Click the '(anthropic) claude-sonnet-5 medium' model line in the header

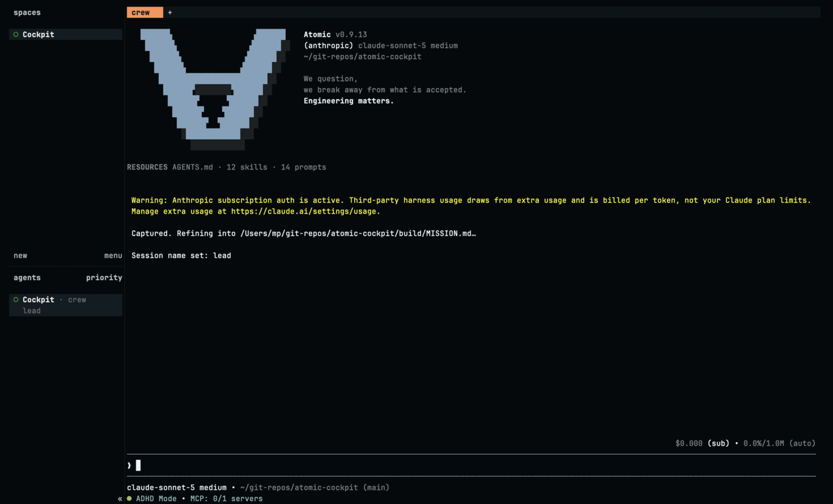[381, 46]
